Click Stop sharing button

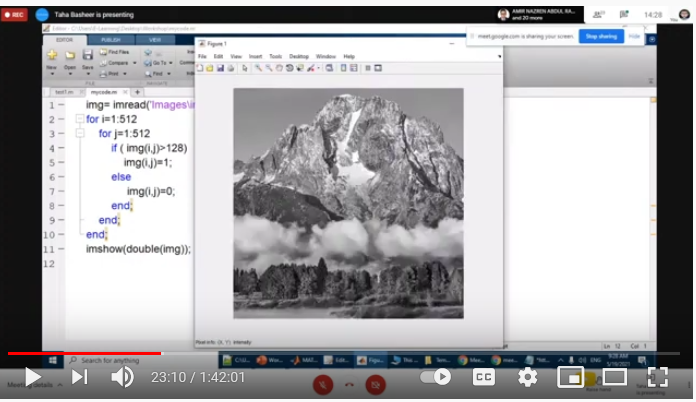point(600,36)
